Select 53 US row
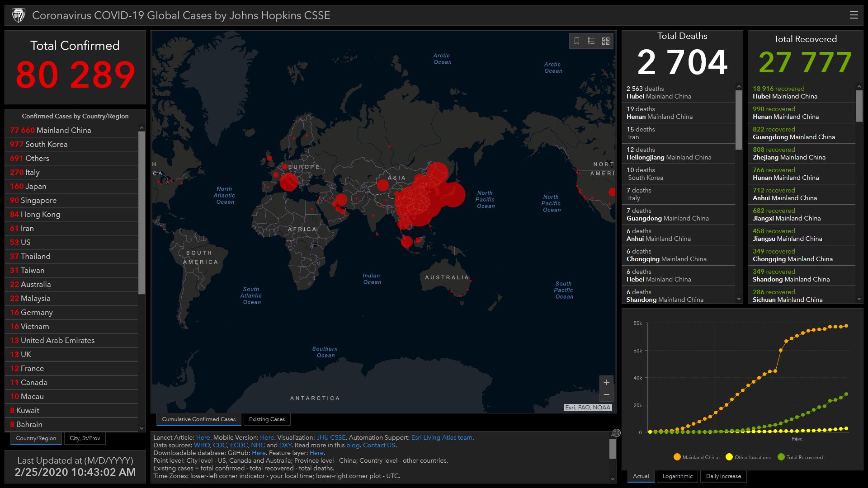This screenshot has width=868, height=488. click(x=71, y=242)
